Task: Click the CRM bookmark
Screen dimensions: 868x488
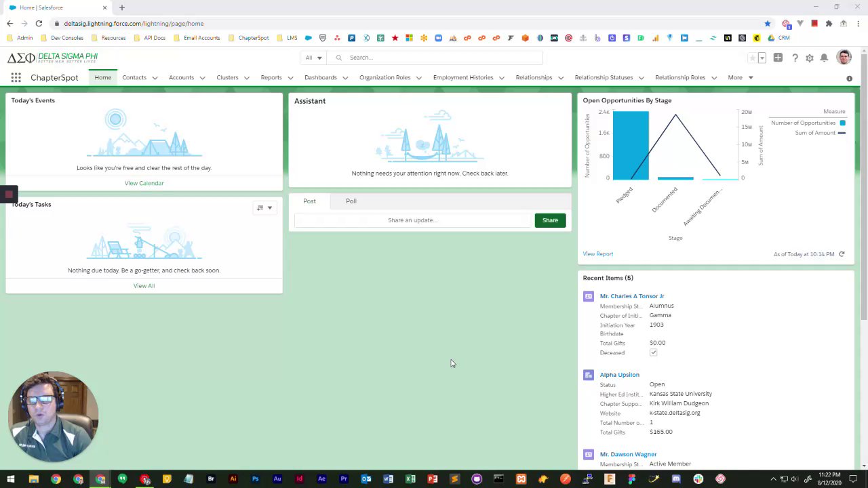Action: 779,38
